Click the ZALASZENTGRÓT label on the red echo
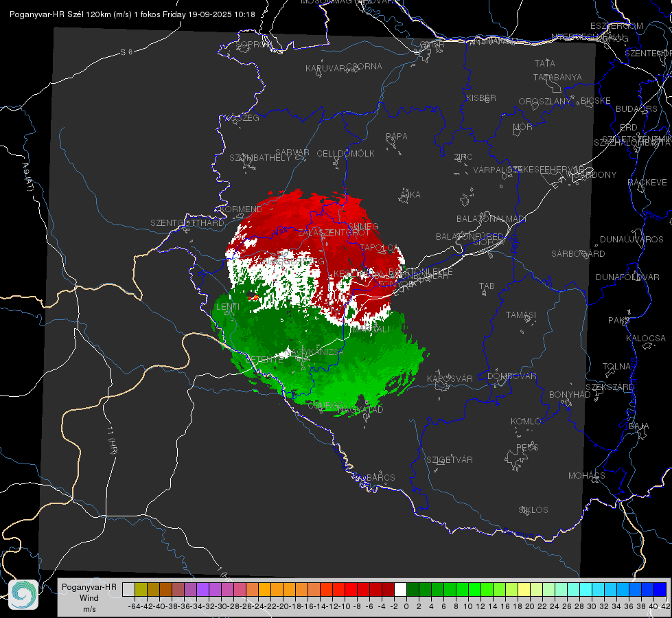 (334, 233)
